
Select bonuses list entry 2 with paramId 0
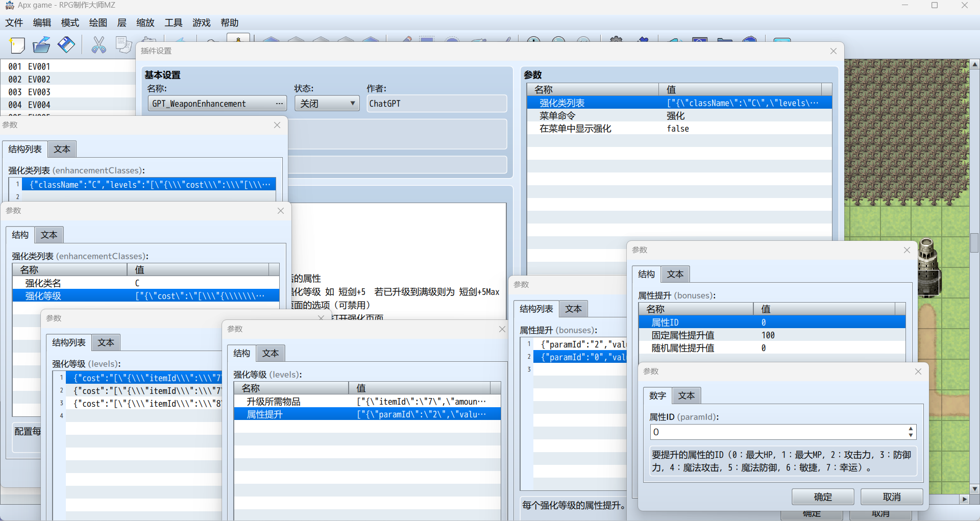[579, 357]
